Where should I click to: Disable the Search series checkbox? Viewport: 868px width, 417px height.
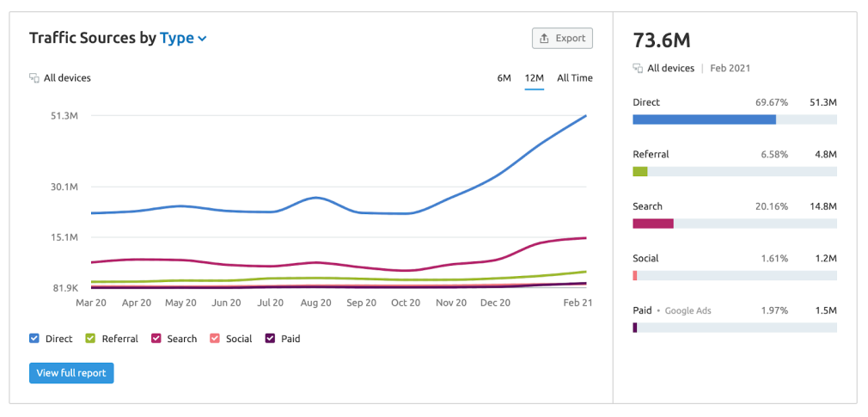tap(156, 339)
